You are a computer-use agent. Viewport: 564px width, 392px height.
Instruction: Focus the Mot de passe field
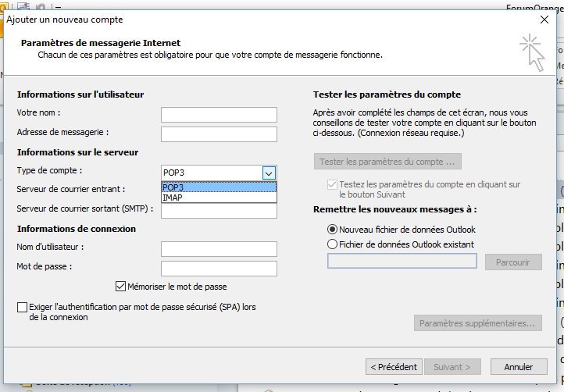(x=219, y=269)
